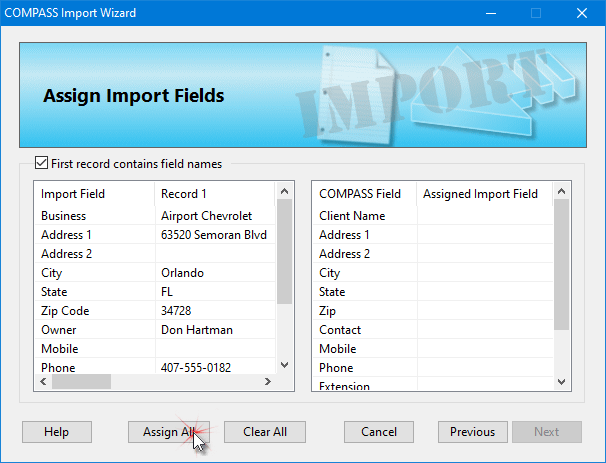Select Phone in the COMPASS Field list

click(336, 368)
